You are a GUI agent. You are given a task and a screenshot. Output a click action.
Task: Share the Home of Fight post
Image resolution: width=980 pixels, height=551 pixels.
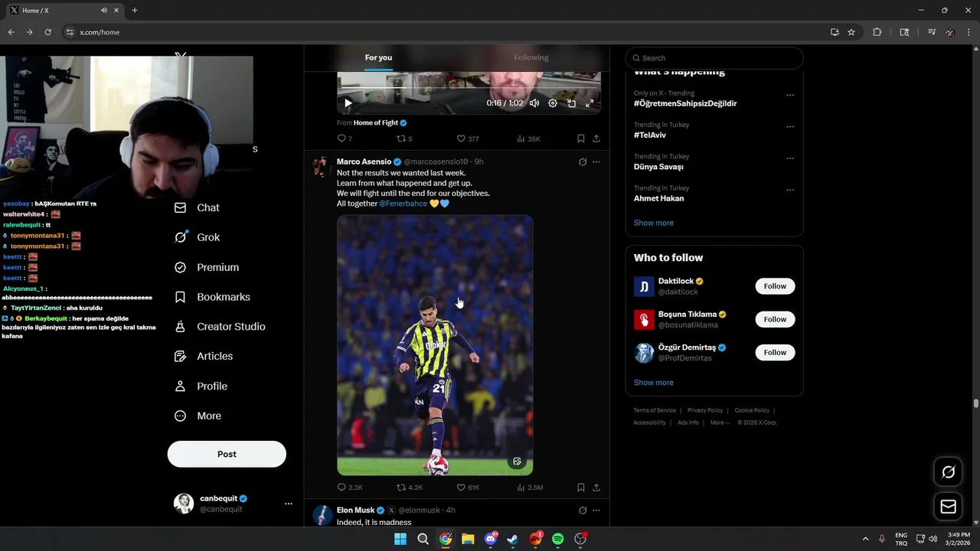pos(596,139)
